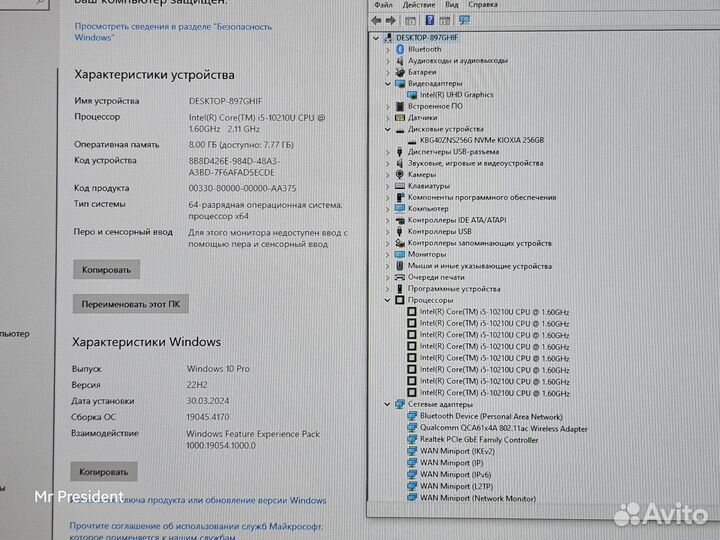Select the Процессоры category icon
Screen dimensions: 720x540
400,300
